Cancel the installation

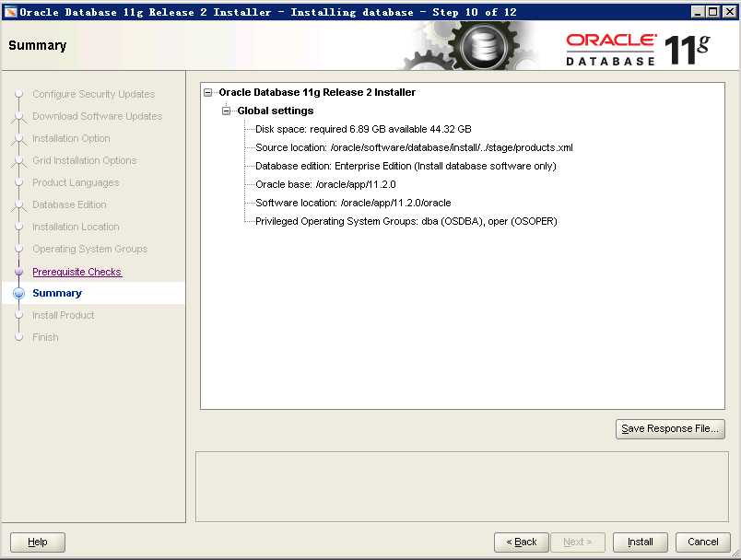tap(702, 542)
